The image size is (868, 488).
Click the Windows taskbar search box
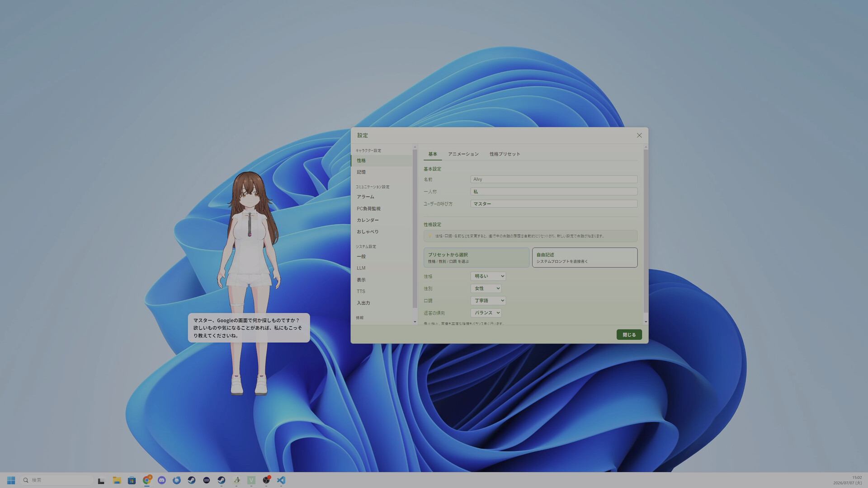coord(57,480)
